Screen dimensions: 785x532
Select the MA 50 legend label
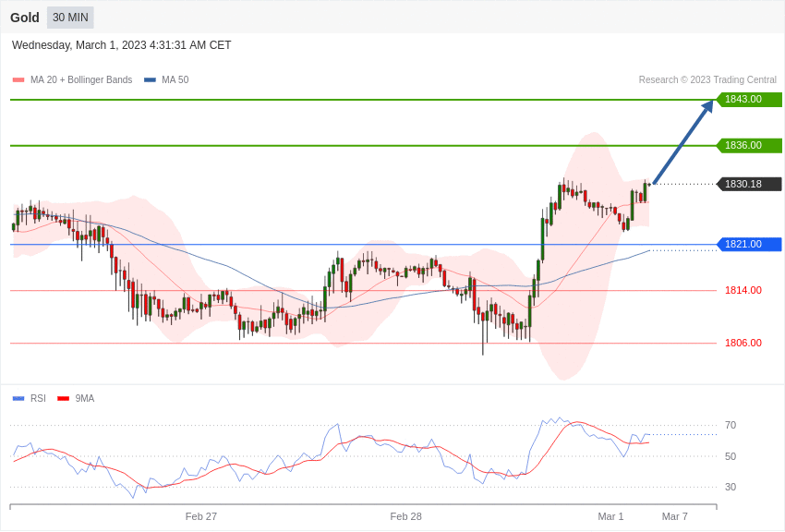pos(175,80)
